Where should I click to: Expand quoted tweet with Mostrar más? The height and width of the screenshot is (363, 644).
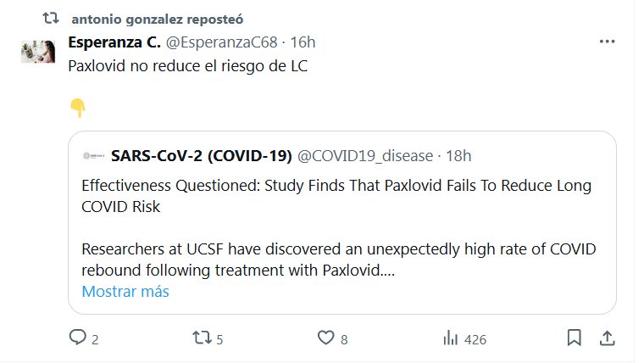pyautogui.click(x=125, y=291)
